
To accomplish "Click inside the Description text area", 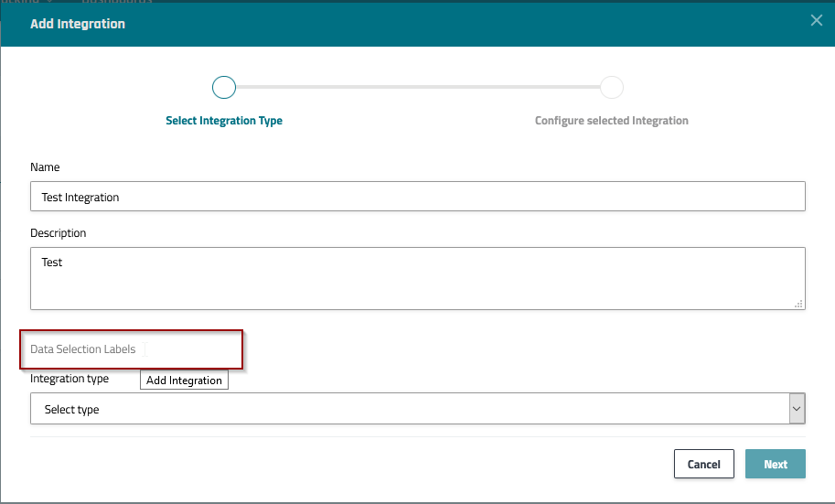I will 418,284.
